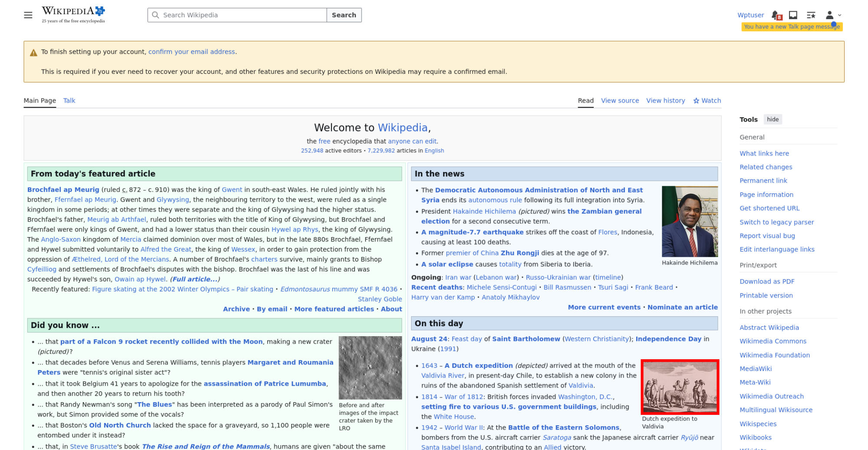
Task: Open the notices tray icon
Action: coord(793,15)
